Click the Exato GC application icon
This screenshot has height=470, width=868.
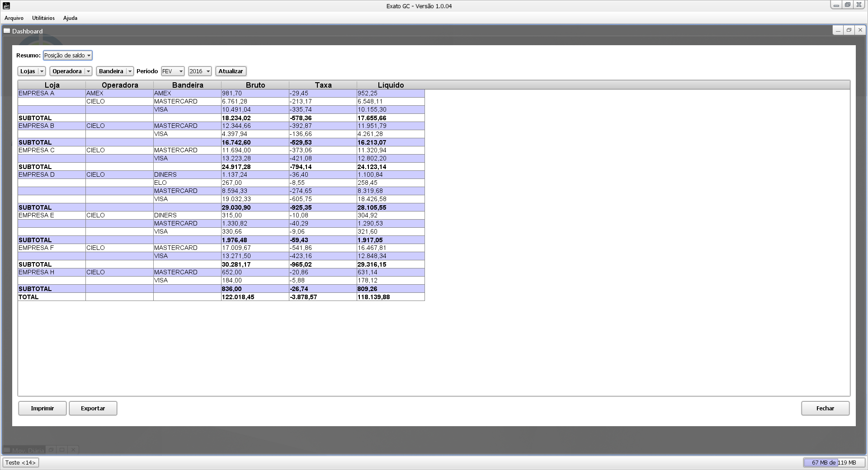click(6, 6)
